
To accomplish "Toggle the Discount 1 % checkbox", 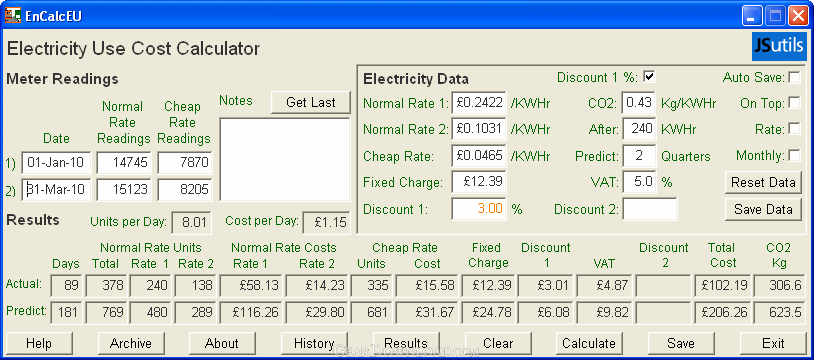I will pyautogui.click(x=649, y=77).
